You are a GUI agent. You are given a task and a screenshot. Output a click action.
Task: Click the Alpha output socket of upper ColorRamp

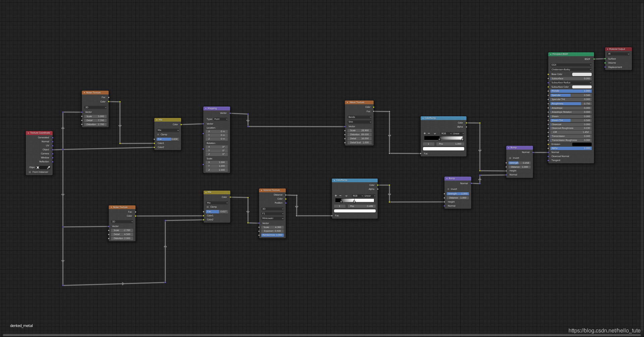466,127
